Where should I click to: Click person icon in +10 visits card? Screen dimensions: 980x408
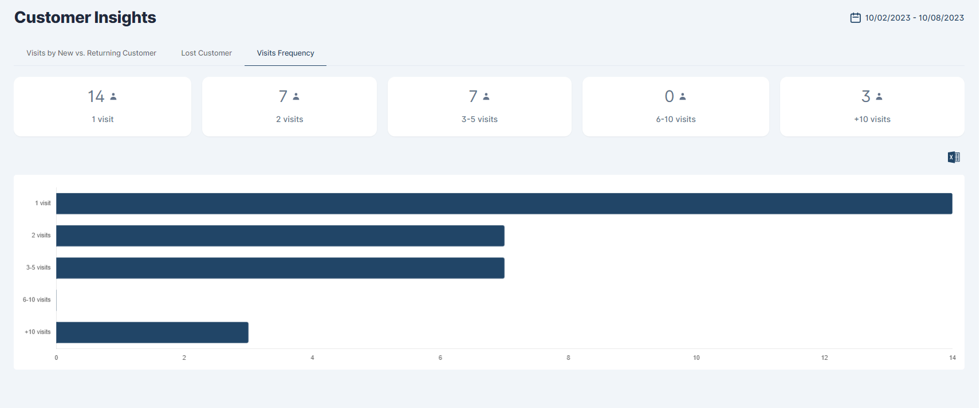pos(879,97)
